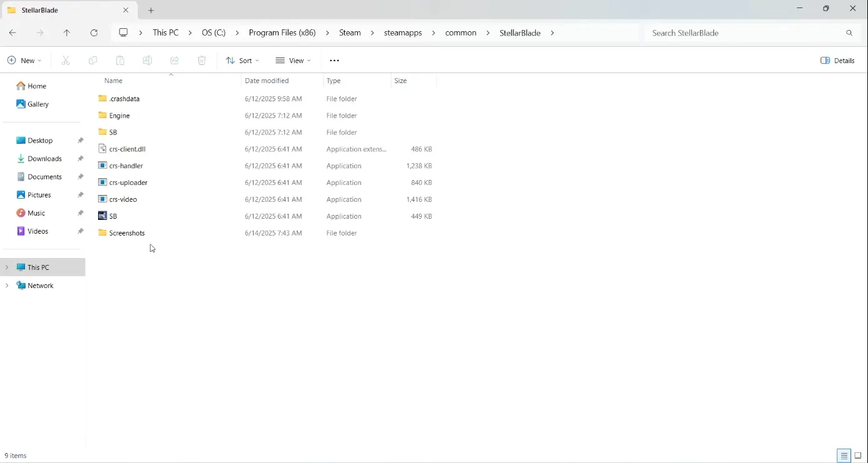Open a new tab with plus button
The width and height of the screenshot is (868, 463).
(x=151, y=10)
